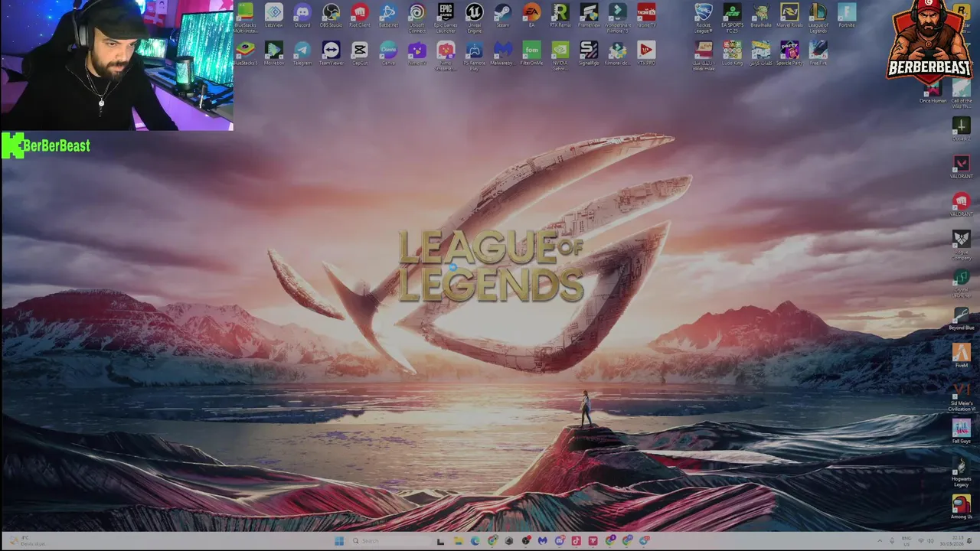
Task: Open the BlueStacks 5 icon
Action: click(x=245, y=53)
